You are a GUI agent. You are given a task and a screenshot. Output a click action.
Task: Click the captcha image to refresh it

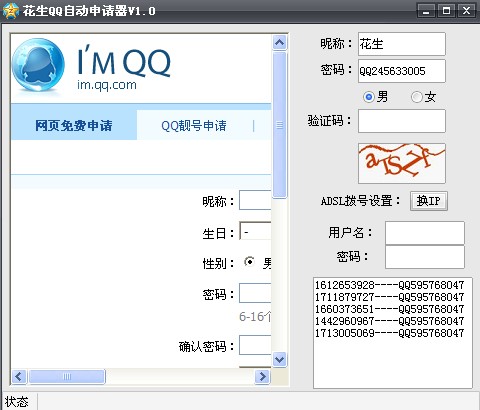402,163
